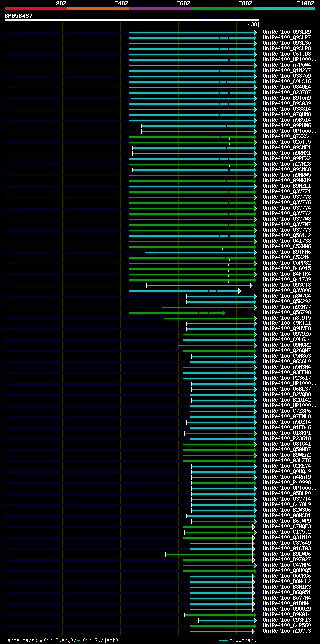320x644 pixels.
Task: Open hit UniRef100_Q9SLR9
Action: click(287, 32)
